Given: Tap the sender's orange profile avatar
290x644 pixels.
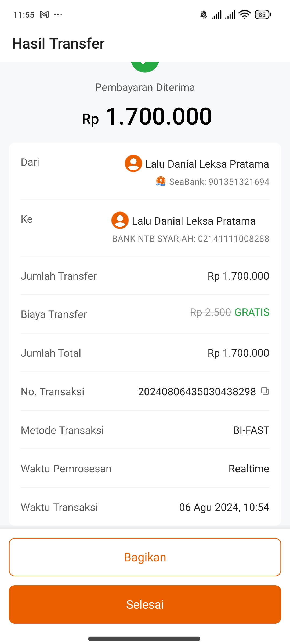Looking at the screenshot, I should click(x=133, y=163).
